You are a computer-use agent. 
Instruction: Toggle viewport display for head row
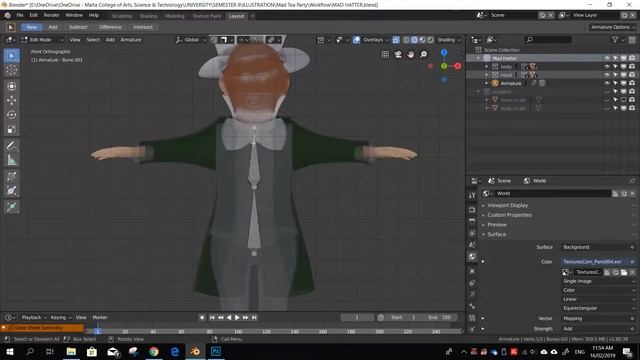624,75
